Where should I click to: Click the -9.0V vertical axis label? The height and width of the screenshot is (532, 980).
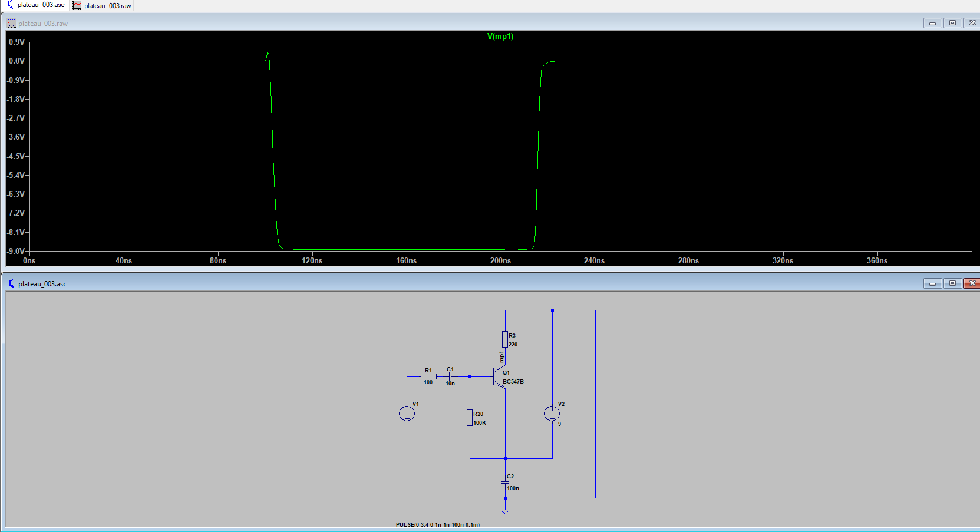[x=16, y=251]
